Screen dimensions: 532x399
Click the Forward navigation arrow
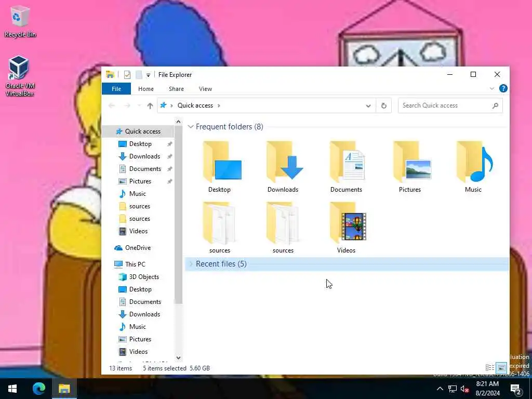pyautogui.click(x=127, y=106)
